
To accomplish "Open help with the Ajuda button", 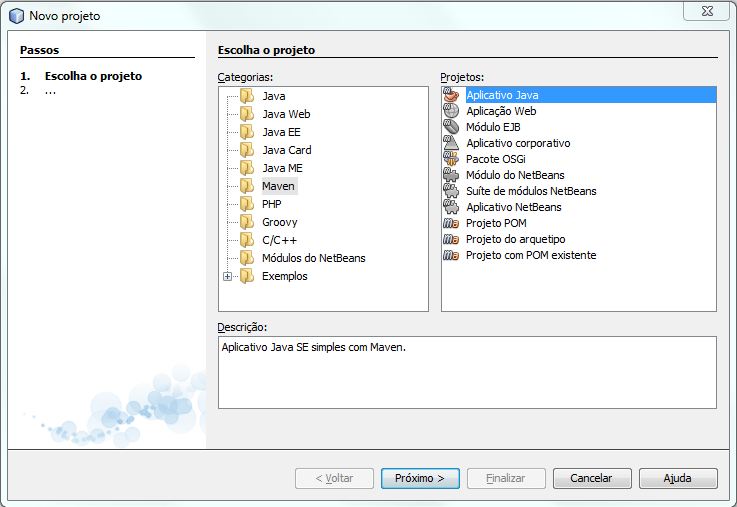I will point(678,478).
